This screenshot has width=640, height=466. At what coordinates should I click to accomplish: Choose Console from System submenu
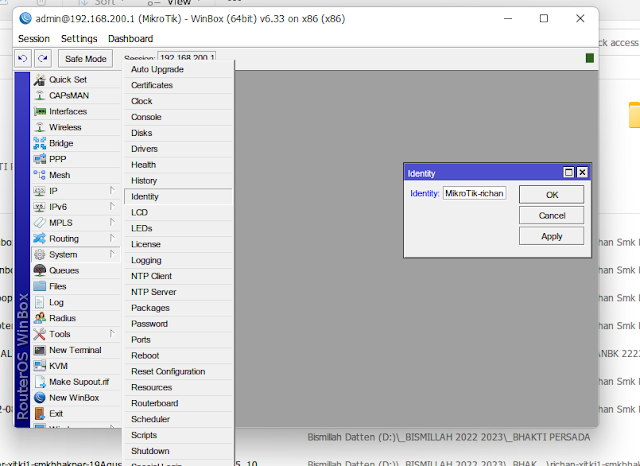[178, 117]
